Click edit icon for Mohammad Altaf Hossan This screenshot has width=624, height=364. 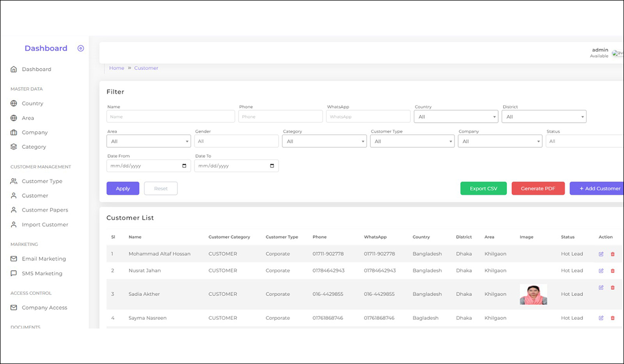tap(601, 254)
